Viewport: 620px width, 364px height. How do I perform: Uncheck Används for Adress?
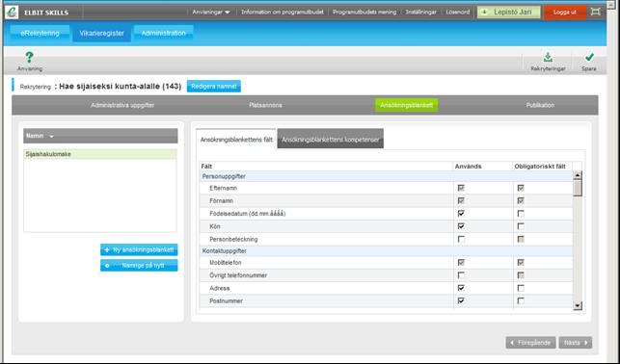point(461,288)
